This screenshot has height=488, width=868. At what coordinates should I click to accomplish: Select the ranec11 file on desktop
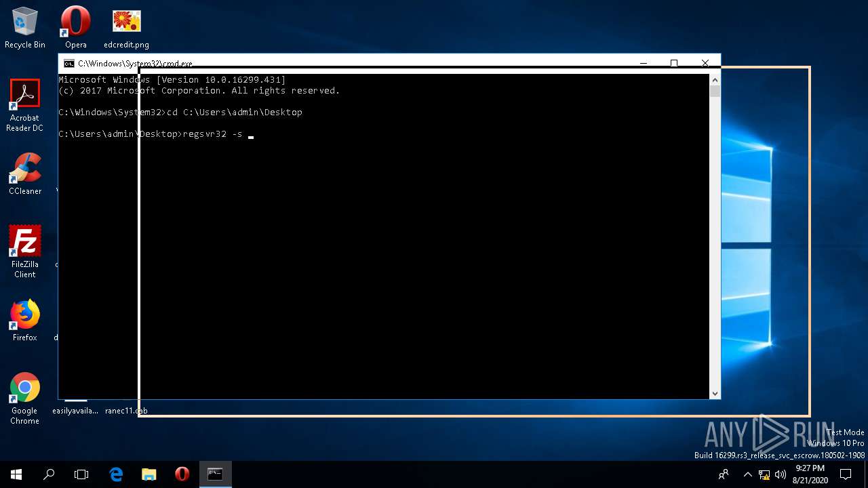tap(126, 410)
